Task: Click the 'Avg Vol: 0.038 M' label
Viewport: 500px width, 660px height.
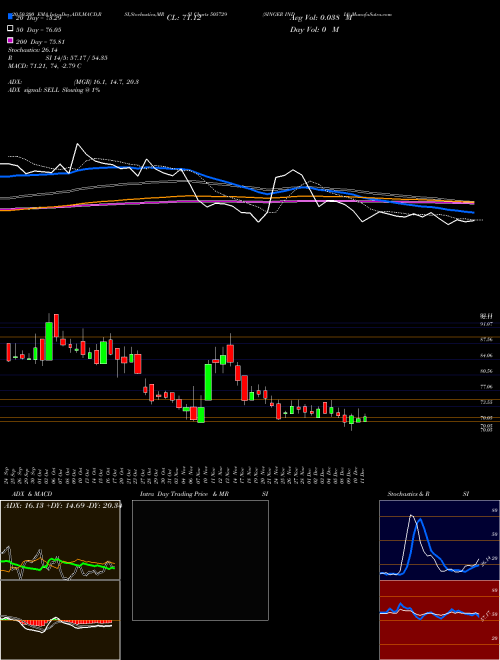Action: (321, 18)
